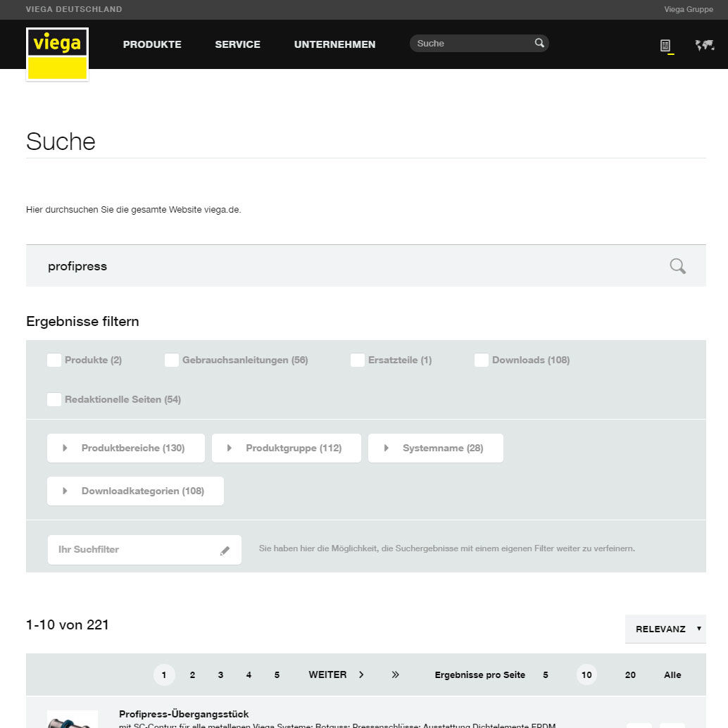Screen dimensions: 728x728
Task: Open the Unternehmen menu
Action: 334,44
